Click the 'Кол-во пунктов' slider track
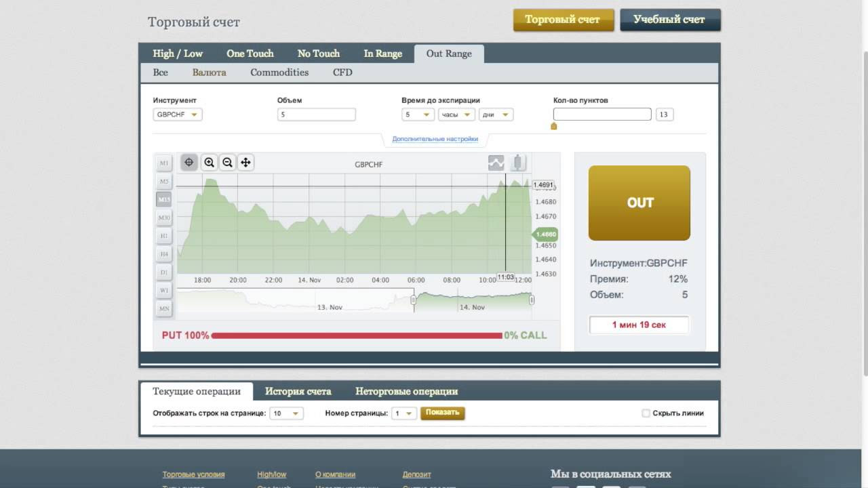 pos(602,115)
